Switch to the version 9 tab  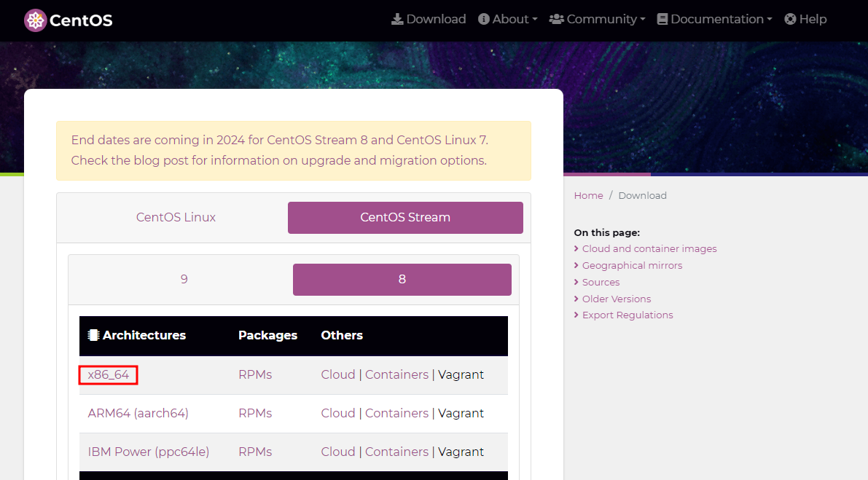[x=184, y=279]
